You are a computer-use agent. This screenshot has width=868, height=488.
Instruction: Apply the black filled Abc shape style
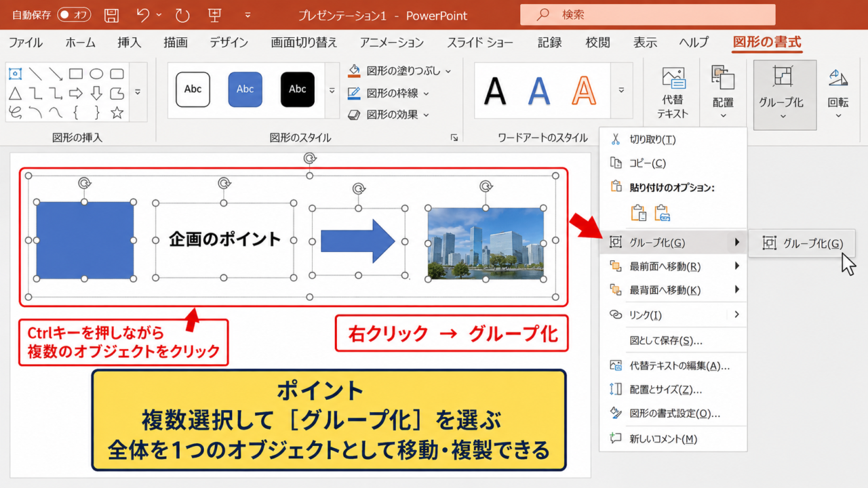[298, 89]
